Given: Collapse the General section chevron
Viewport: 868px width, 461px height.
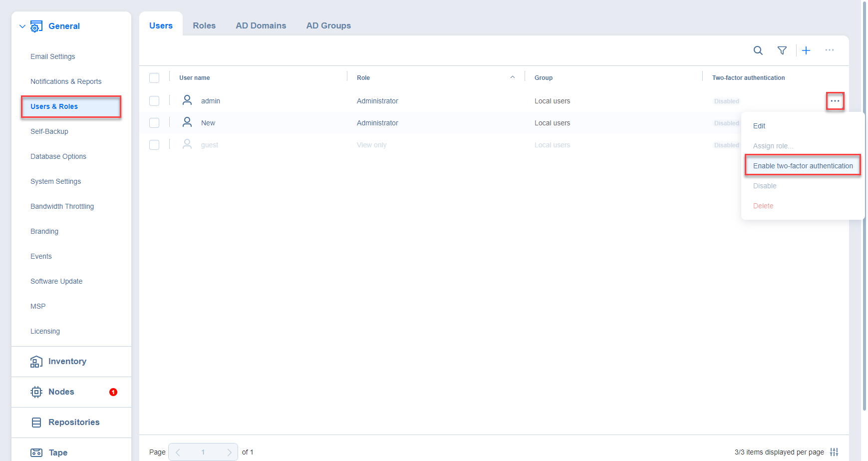Looking at the screenshot, I should click(x=22, y=26).
